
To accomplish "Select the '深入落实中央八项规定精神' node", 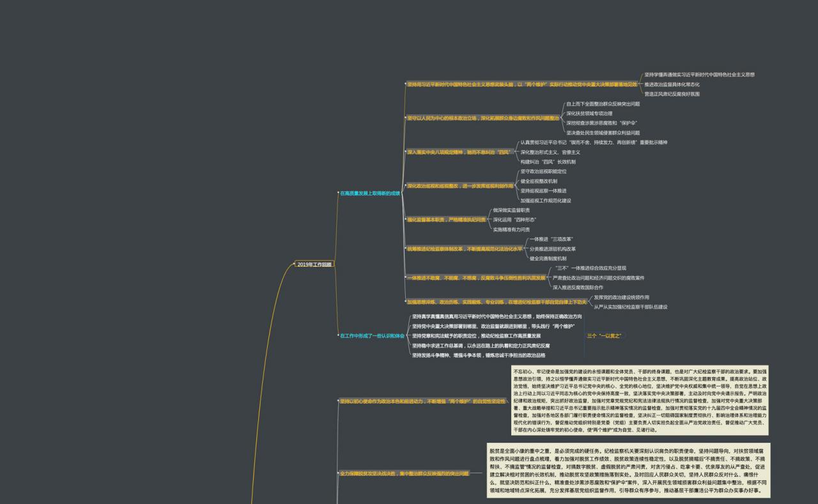I will tap(460, 152).
